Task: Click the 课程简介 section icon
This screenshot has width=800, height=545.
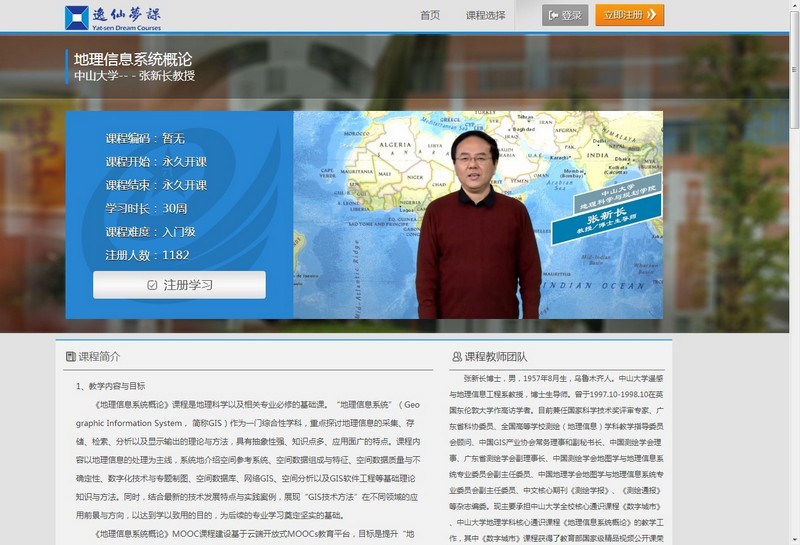Action: (71, 356)
